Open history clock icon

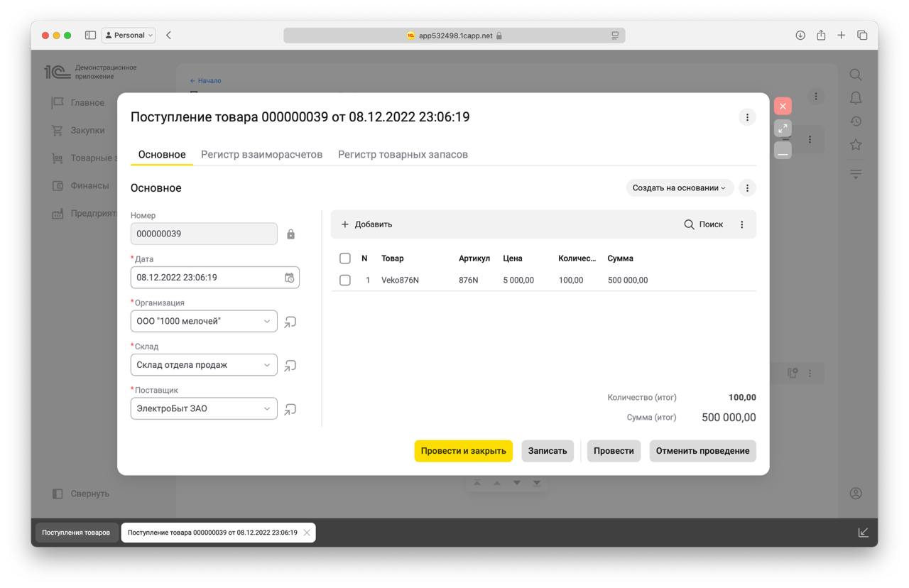[x=856, y=121]
